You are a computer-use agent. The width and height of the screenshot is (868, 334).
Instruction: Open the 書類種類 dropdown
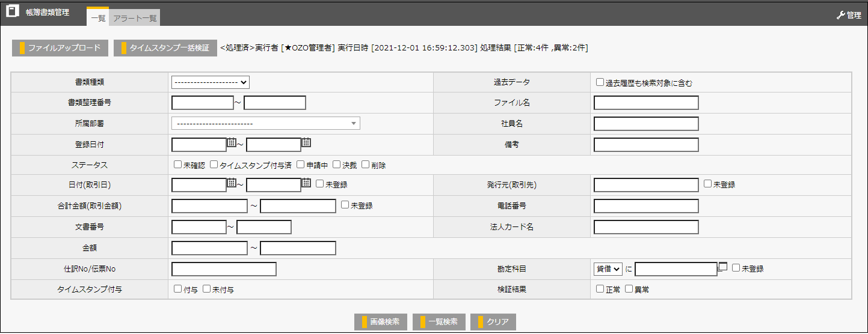click(x=211, y=82)
